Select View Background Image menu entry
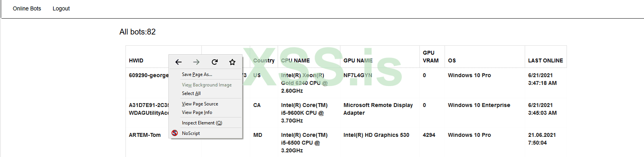Viewport: 644px width, 157px height. tap(206, 85)
